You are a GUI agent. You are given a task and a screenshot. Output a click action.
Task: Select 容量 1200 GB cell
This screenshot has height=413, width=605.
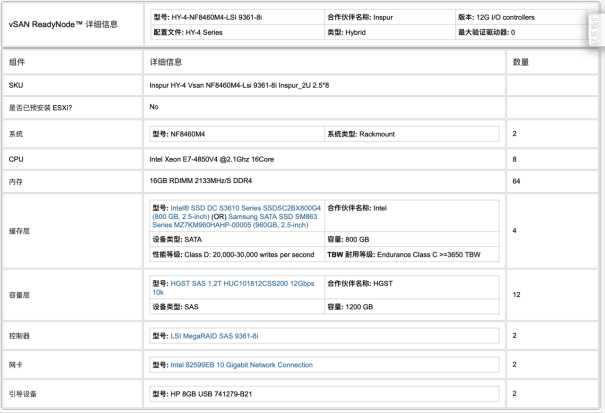pyautogui.click(x=412, y=306)
